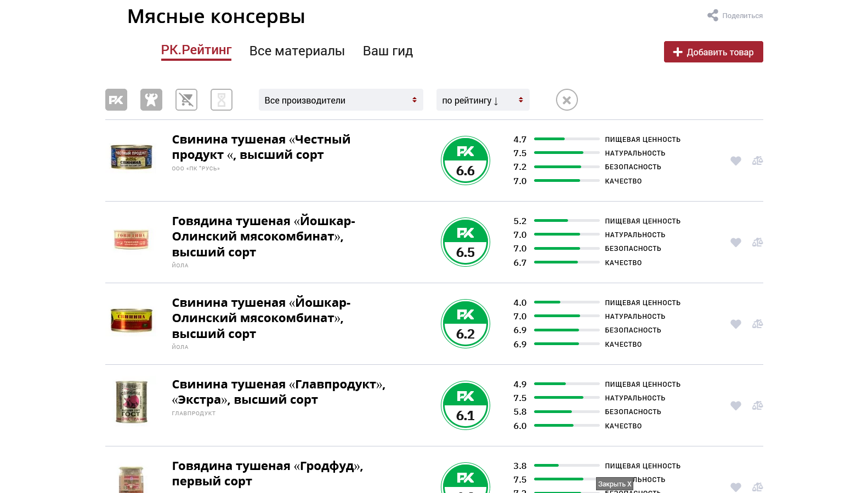Click ЙОЛА manufacturer under Говядина тушеная
The height and width of the screenshot is (493, 868).
(180, 266)
